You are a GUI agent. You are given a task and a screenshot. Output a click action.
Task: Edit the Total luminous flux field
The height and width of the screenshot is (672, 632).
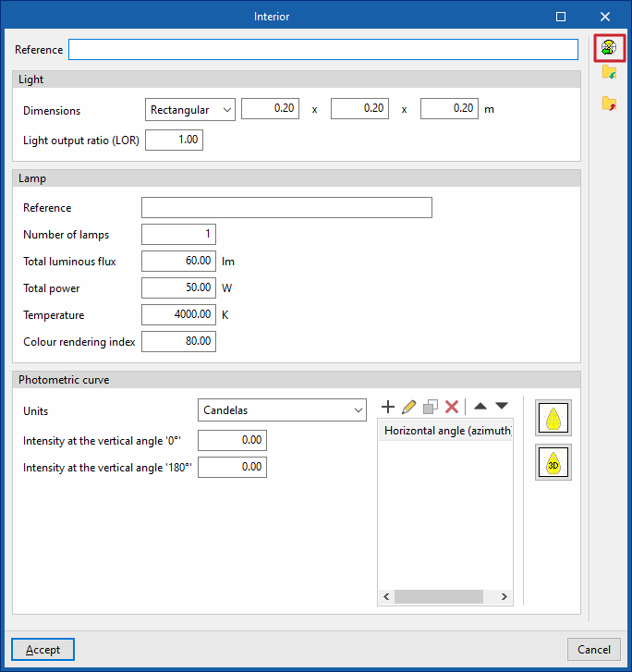coord(178,261)
